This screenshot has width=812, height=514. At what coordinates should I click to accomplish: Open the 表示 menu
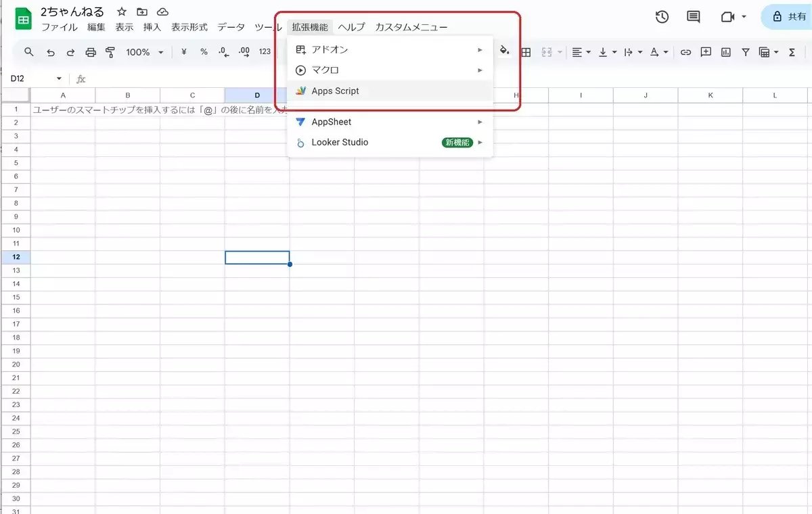124,27
